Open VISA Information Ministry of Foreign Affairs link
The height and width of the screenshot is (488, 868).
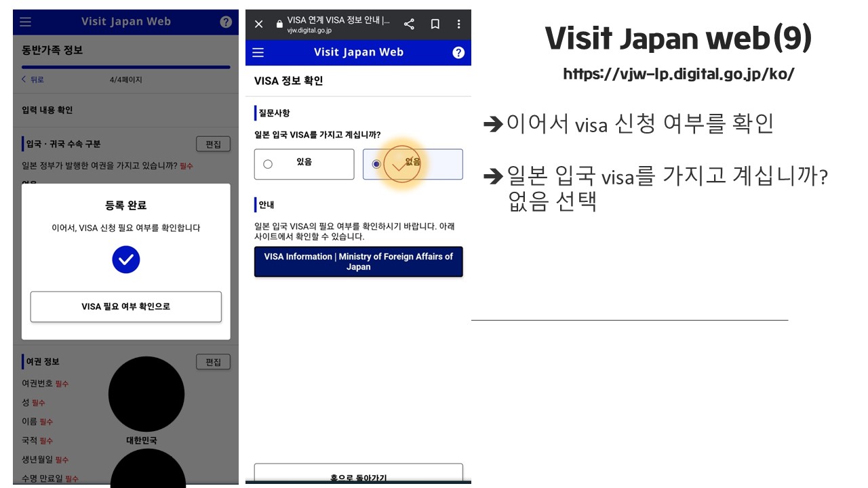(358, 262)
